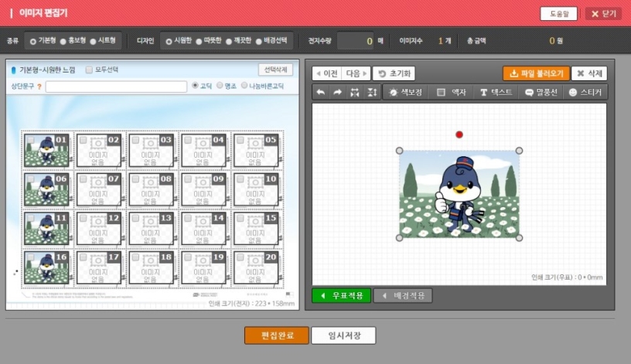
Task: Apply to stamps with 우표적용 button
Action: coord(341,296)
